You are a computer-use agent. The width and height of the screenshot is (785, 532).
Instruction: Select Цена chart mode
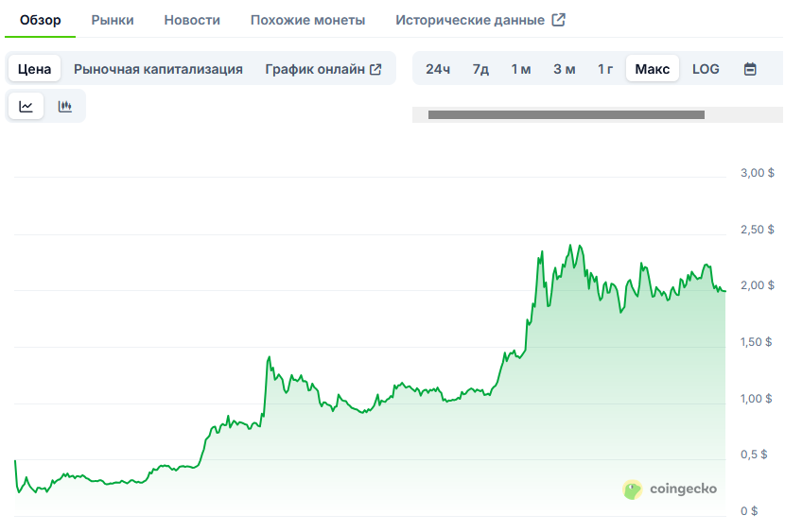pos(35,69)
